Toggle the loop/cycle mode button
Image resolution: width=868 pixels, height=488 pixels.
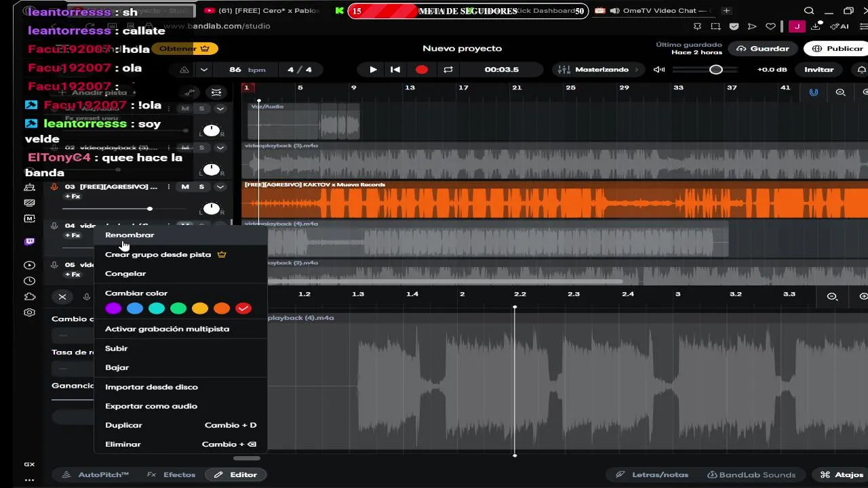[x=448, y=70]
